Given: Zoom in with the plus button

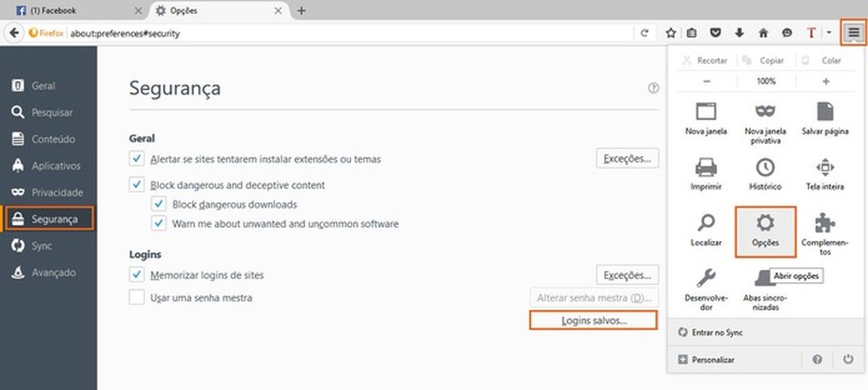Looking at the screenshot, I should point(826,81).
